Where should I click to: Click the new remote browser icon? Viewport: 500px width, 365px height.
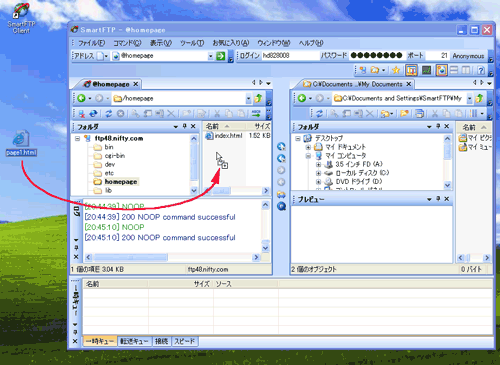(363, 70)
